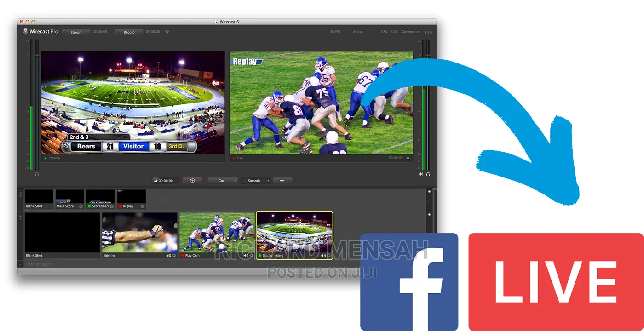Toggle the top layer visibility dot
Viewport: 644px width, 331px height.
tap(429, 191)
